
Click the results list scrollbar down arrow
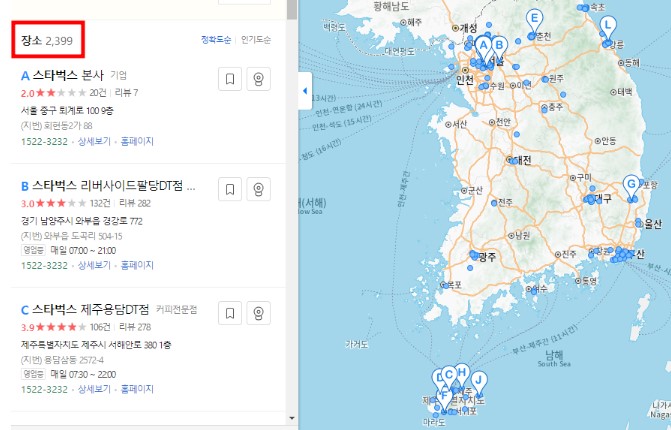292,418
